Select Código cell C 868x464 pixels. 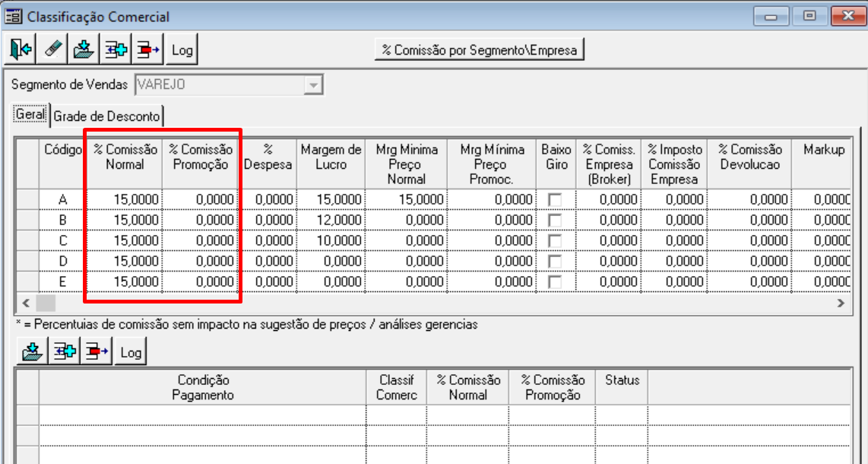(62, 241)
